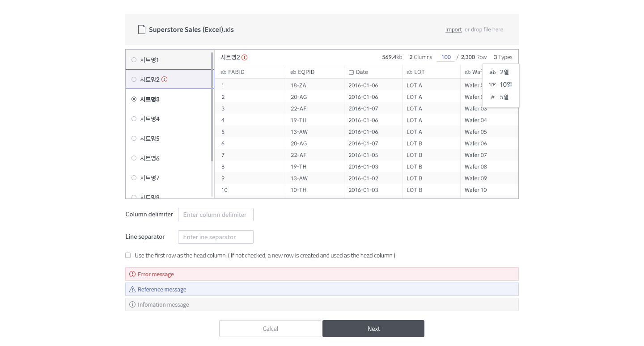The height and width of the screenshot is (346, 644).
Task: Click the Column delimiter input field
Action: (216, 215)
